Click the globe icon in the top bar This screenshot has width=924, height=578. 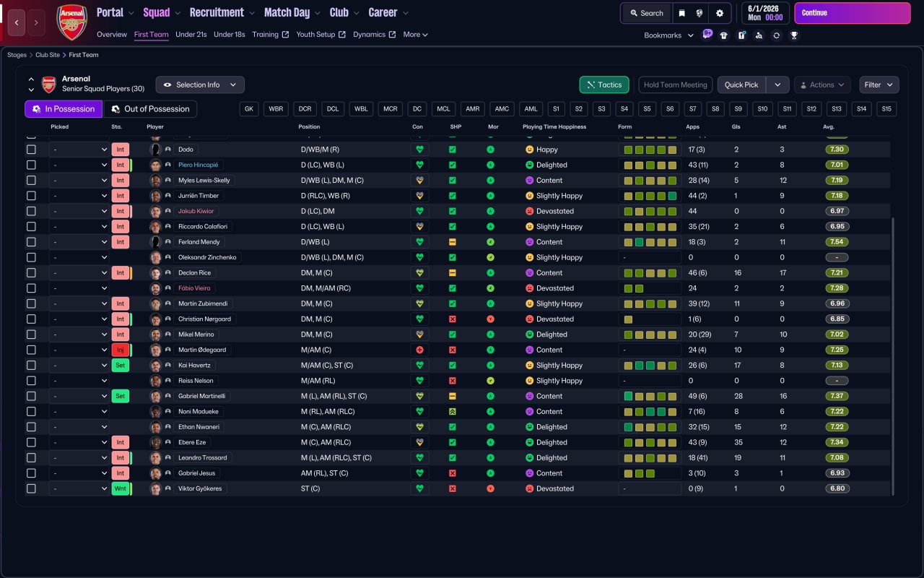[700, 13]
